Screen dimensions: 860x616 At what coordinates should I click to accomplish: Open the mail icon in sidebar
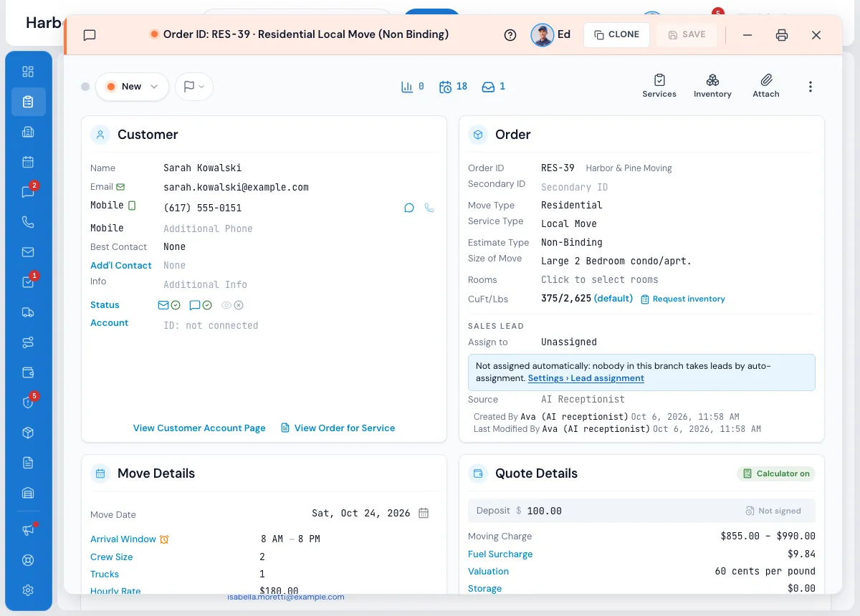click(28, 252)
